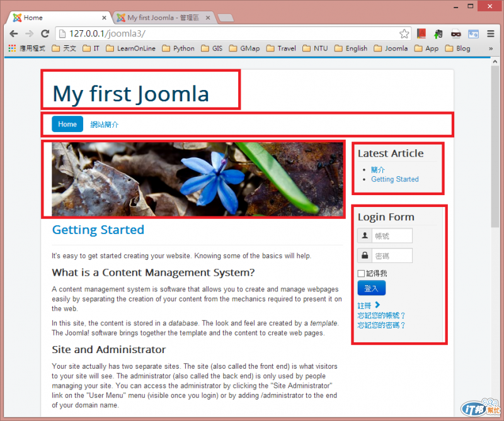
Task: Close the My first Joomla tab
Action: [208, 18]
